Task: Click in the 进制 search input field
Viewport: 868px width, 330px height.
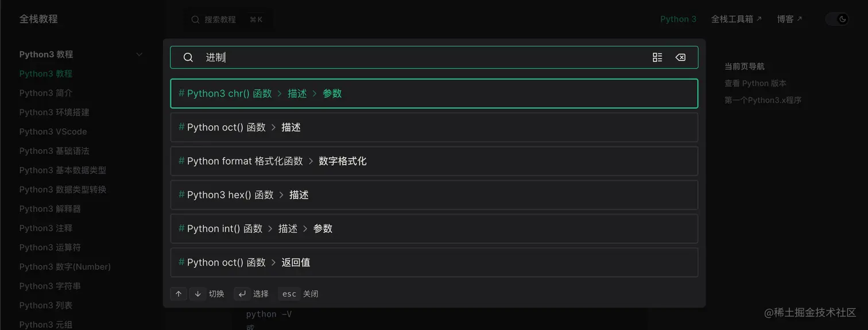Action: [425, 57]
